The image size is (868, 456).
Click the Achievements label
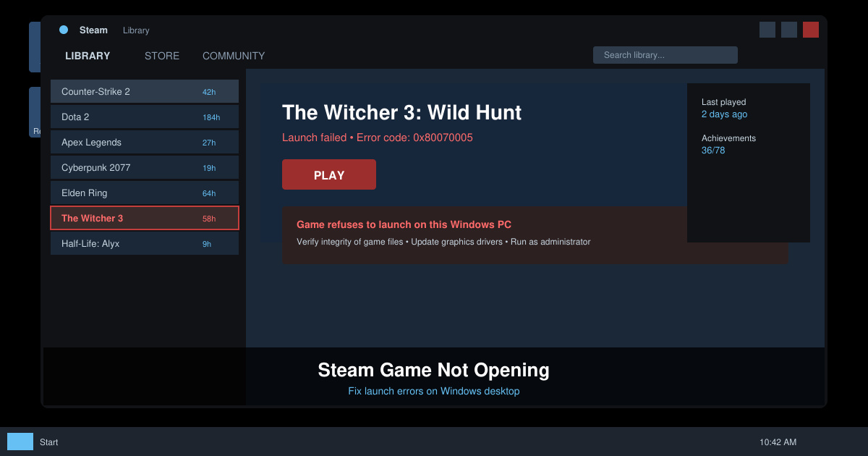pos(728,138)
